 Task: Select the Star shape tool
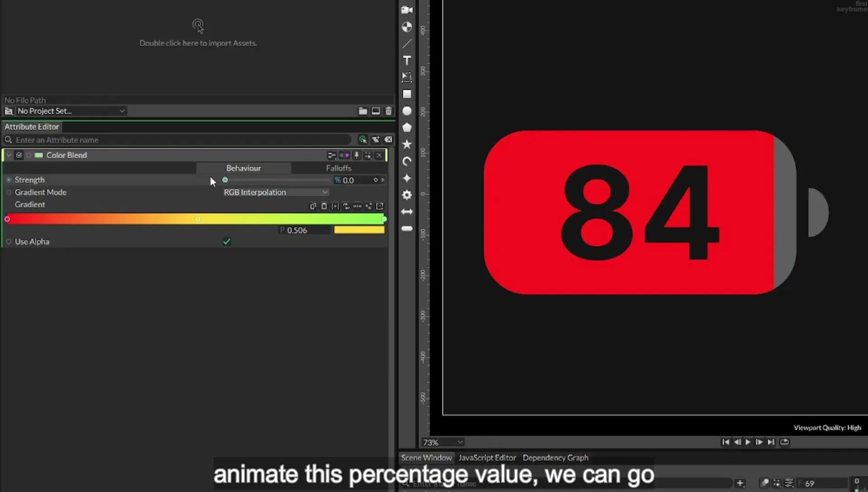click(x=407, y=144)
